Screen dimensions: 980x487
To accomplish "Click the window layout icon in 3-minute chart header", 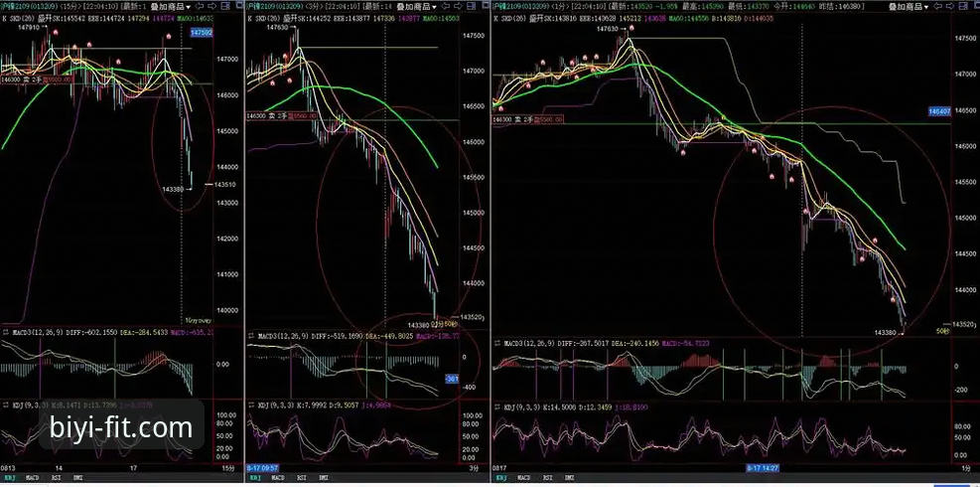I will [x=470, y=6].
